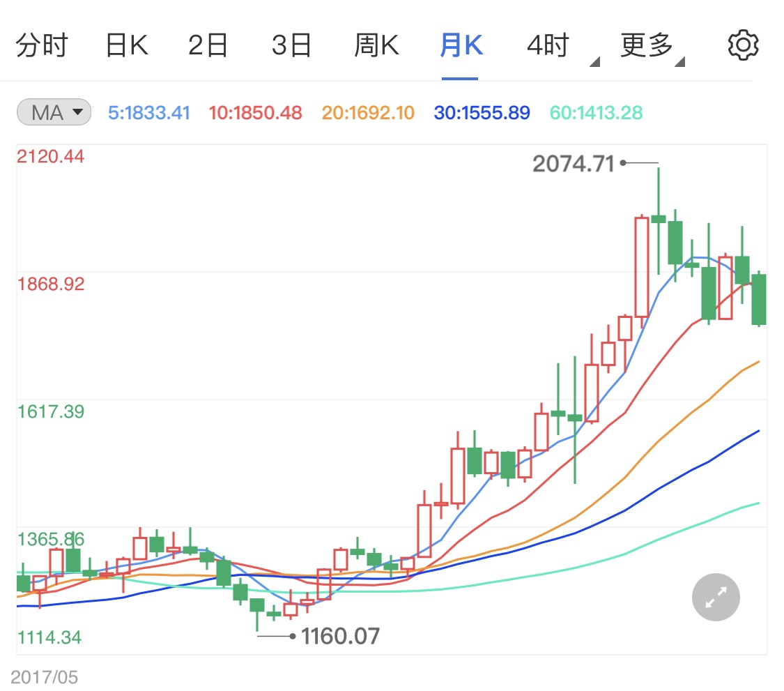The image size is (784, 691).
Task: Open the MA indicator dropdown
Action: pos(54,112)
